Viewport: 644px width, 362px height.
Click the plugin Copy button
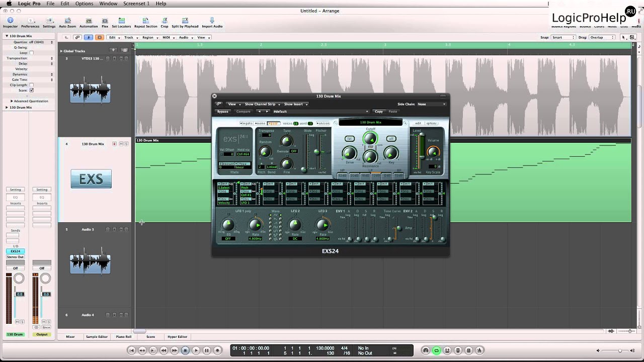pyautogui.click(x=378, y=112)
